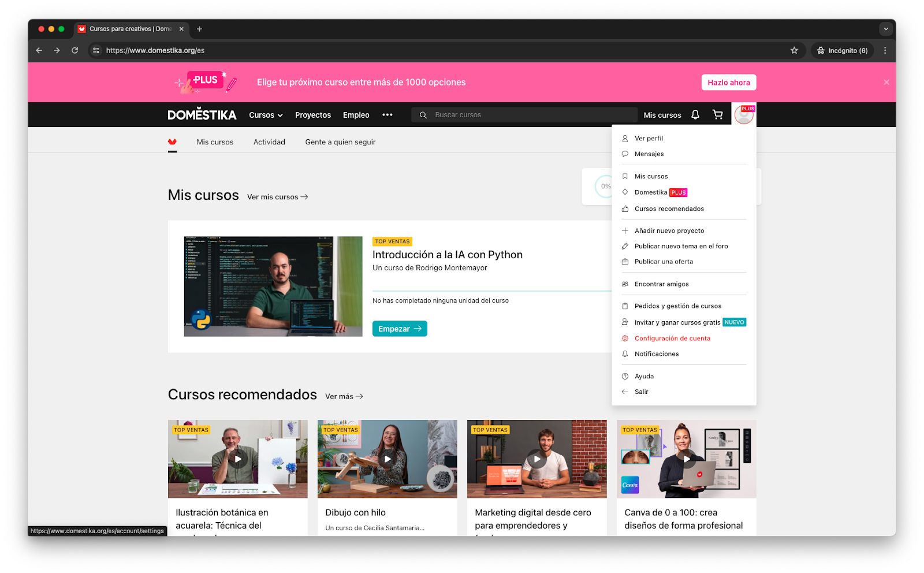Open the Introducción a la IA con Python title
924x573 pixels.
(448, 255)
